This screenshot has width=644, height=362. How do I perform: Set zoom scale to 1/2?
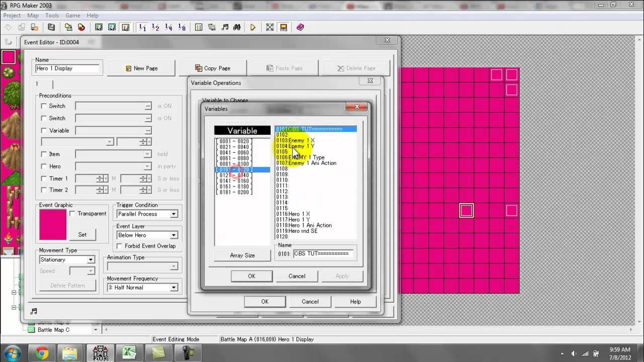pyautogui.click(x=155, y=27)
